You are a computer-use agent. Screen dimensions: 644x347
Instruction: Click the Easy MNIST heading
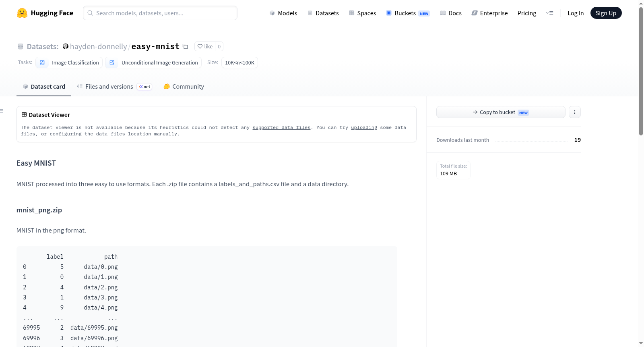36,163
